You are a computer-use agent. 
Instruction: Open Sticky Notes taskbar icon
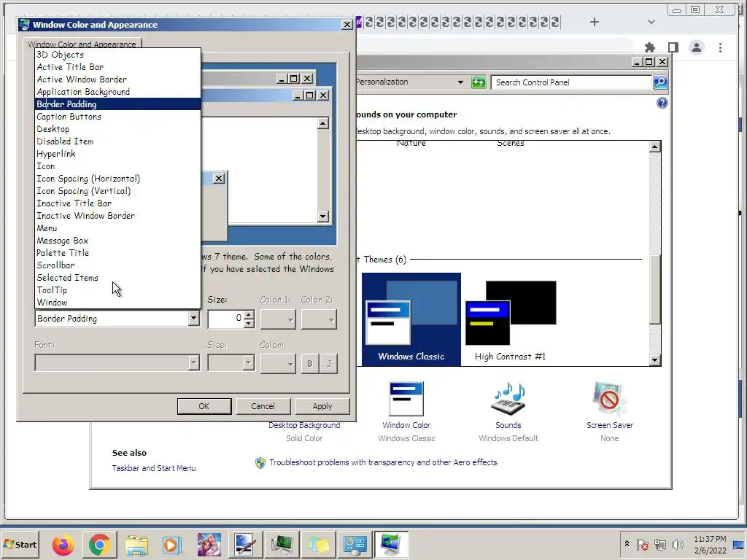click(x=318, y=544)
